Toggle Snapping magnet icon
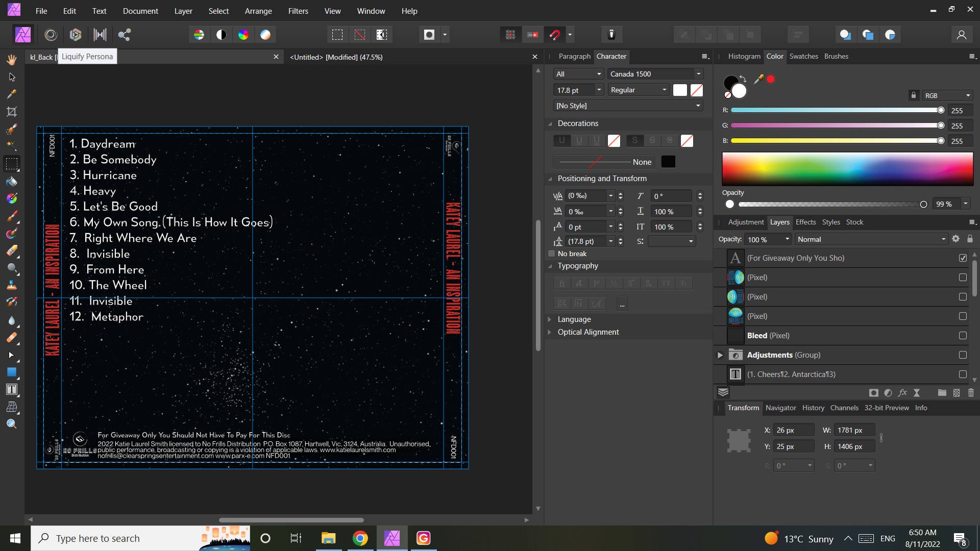This screenshot has height=551, width=980. (x=555, y=35)
